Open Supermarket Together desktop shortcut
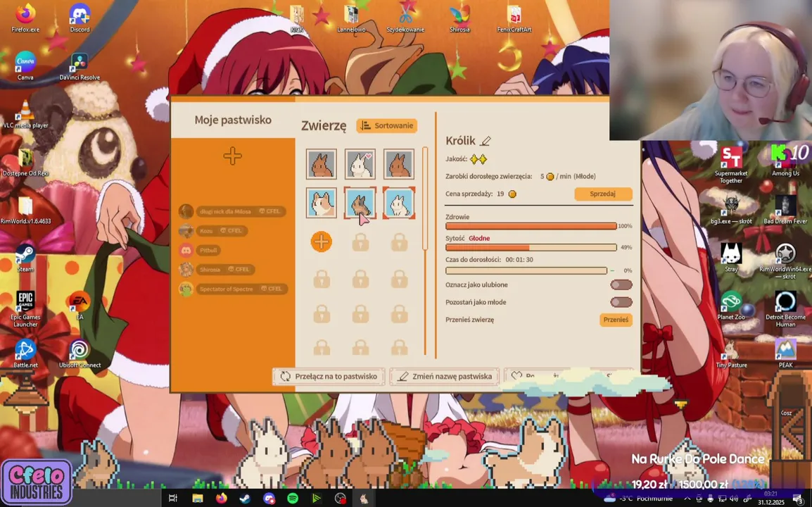This screenshot has width=812, height=507. coord(731,165)
